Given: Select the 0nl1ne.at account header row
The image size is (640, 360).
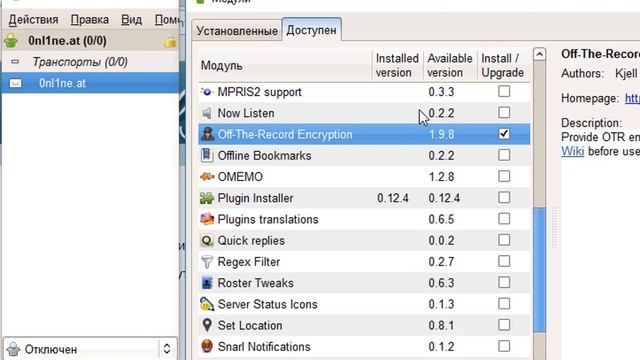Looking at the screenshot, I should click(90, 40).
